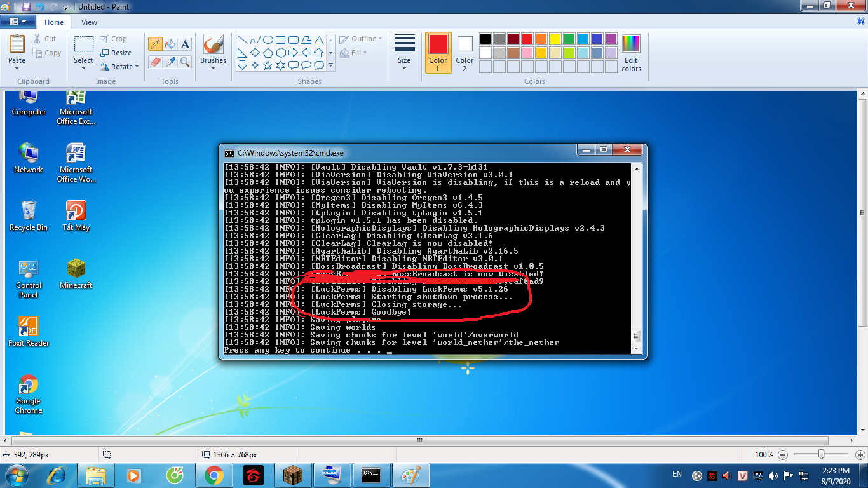Pick the Line shape
The height and width of the screenshot is (488, 868).
coord(242,39)
